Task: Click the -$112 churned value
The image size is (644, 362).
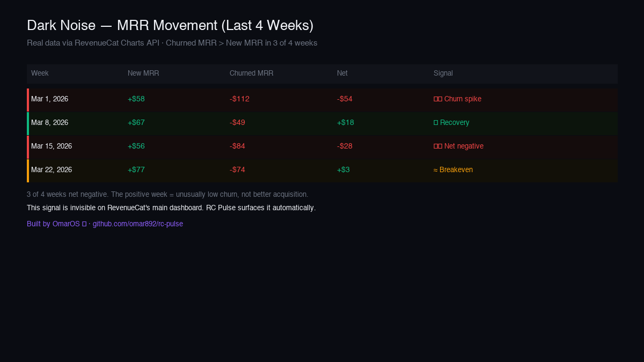Action: tap(239, 99)
